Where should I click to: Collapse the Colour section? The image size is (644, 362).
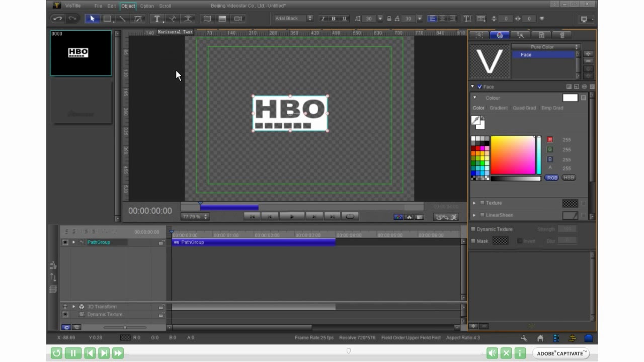474,98
